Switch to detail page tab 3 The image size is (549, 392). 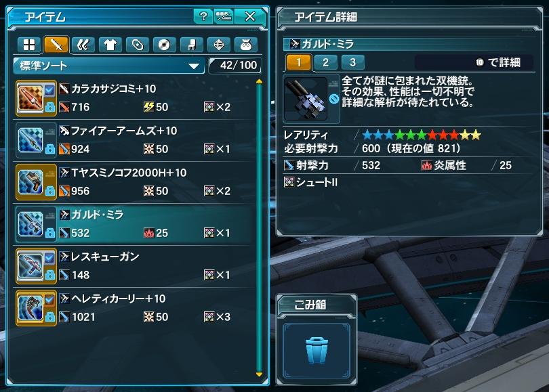(352, 62)
